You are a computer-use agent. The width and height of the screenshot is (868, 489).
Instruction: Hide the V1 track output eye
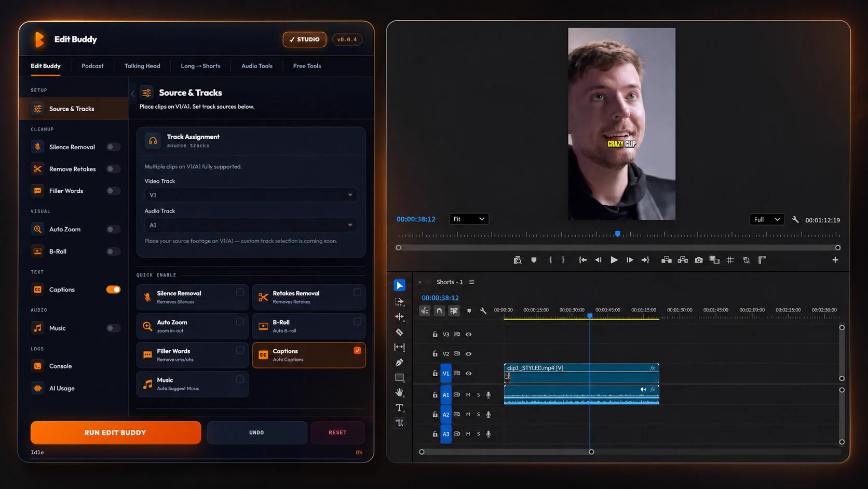pyautogui.click(x=468, y=373)
